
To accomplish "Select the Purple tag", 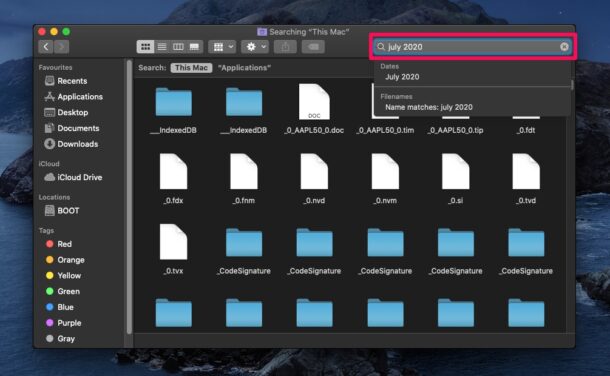I will tap(64, 323).
